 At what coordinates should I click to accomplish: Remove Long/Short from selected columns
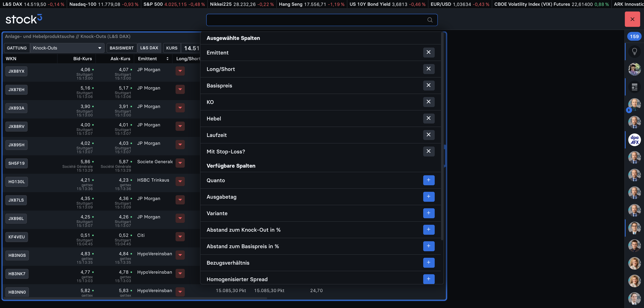pyautogui.click(x=429, y=69)
